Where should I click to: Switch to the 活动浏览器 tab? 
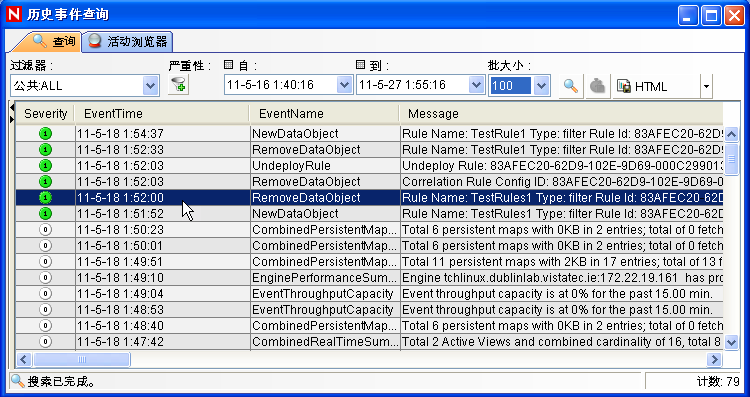(x=127, y=42)
